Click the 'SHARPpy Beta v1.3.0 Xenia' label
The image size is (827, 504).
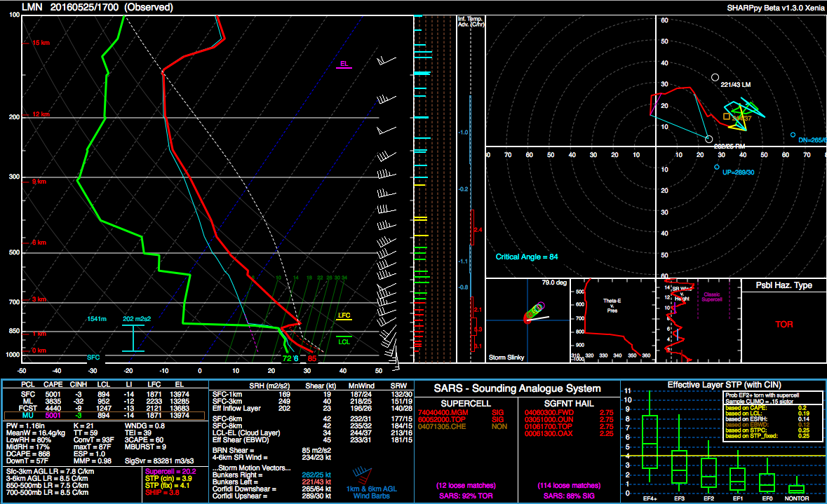[775, 8]
